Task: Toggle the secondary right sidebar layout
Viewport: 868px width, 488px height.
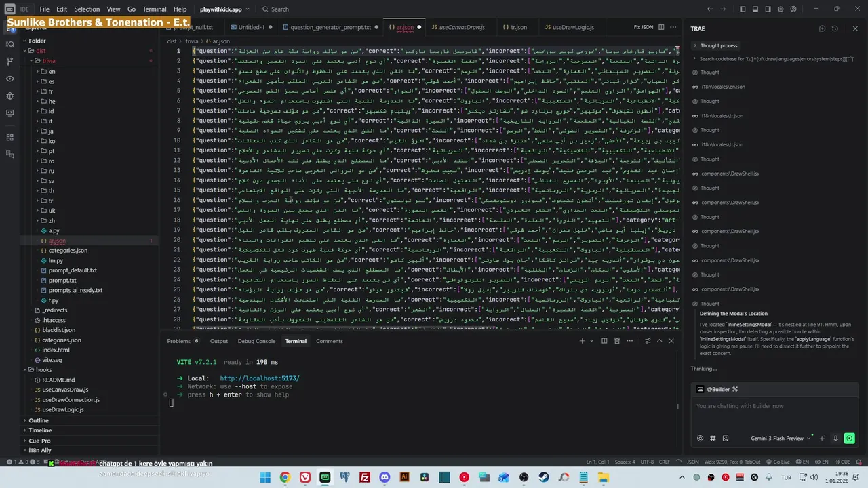Action: pos(768,9)
